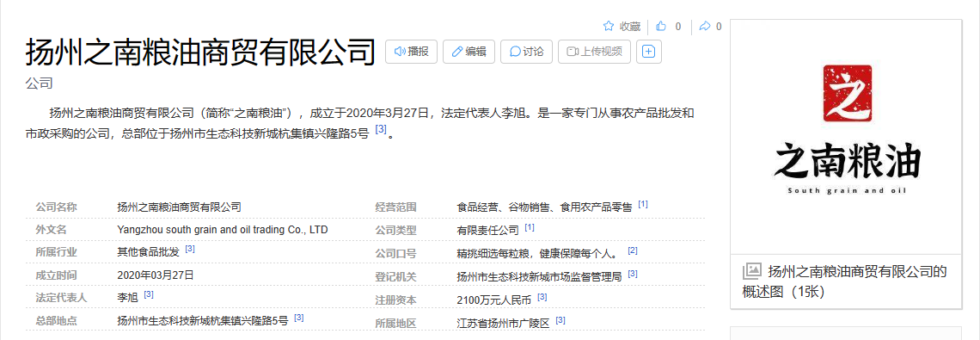Image resolution: width=980 pixels, height=340 pixels.
Task: Click the 上传视频 upload video button
Action: 594,52
